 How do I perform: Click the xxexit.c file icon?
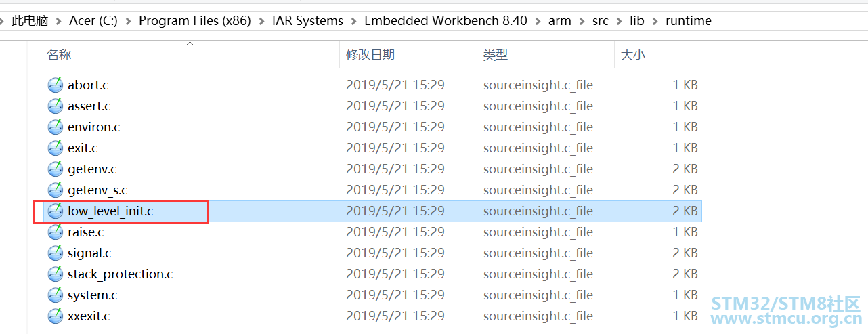click(x=56, y=316)
